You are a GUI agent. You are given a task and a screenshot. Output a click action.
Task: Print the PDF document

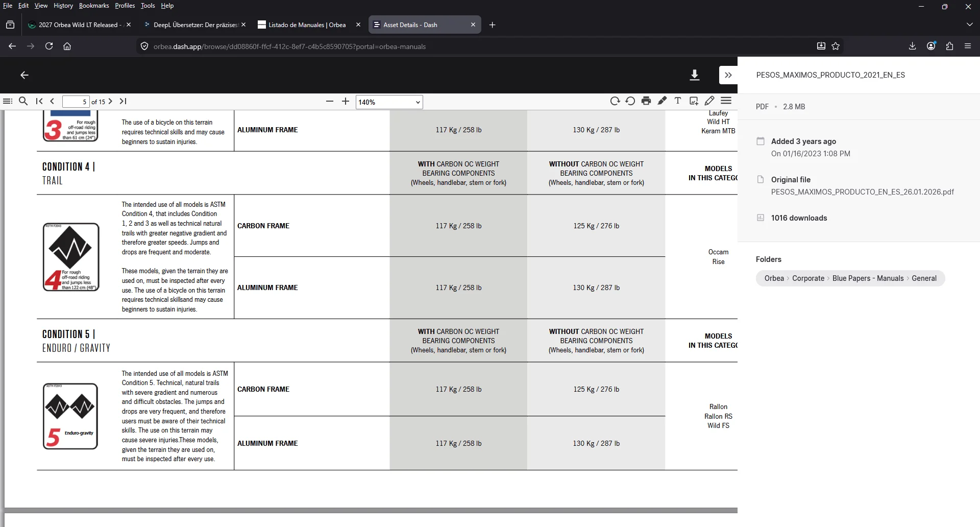(646, 101)
